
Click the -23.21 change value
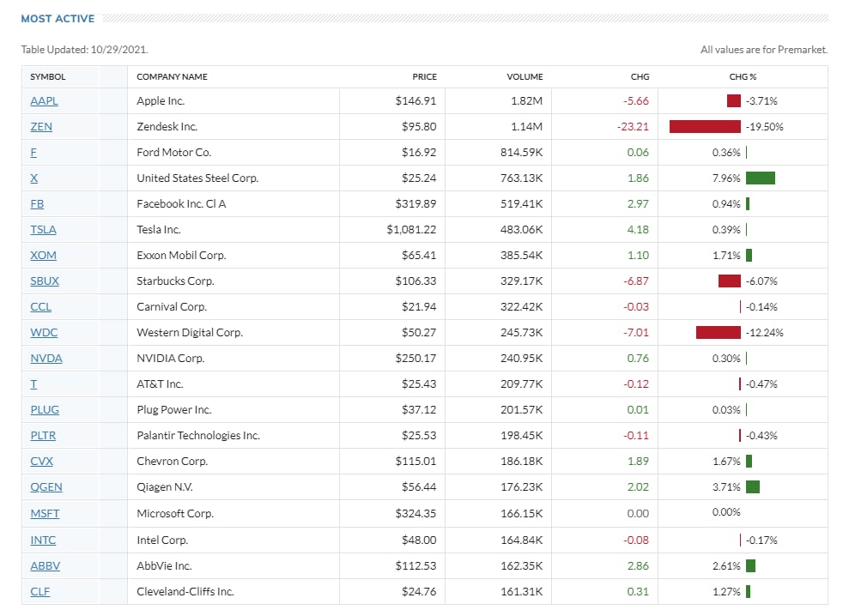pos(633,127)
